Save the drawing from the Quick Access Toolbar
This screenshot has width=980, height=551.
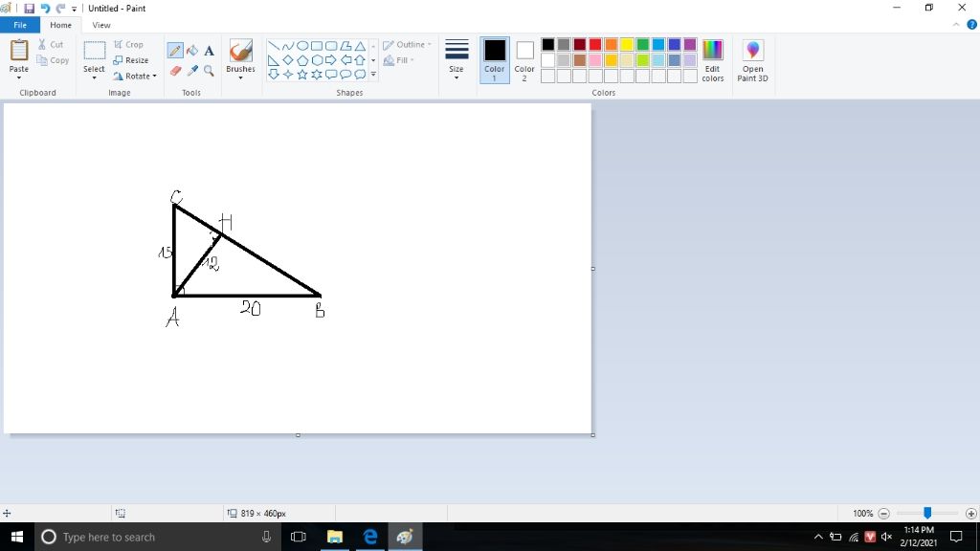(x=29, y=8)
